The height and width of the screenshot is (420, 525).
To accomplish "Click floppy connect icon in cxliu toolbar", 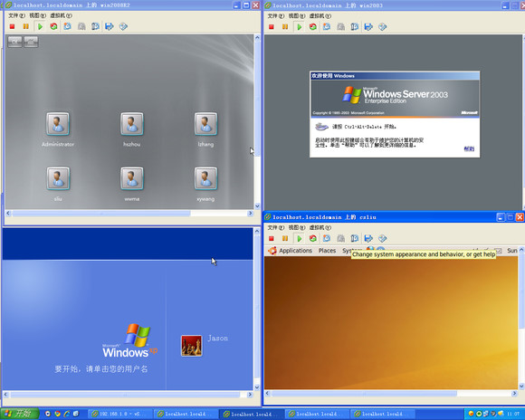I will [x=368, y=238].
